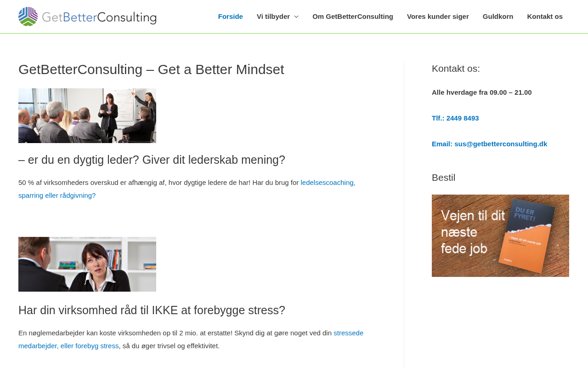
Task: Click the GetBetterConsulting logo
Action: tap(87, 17)
